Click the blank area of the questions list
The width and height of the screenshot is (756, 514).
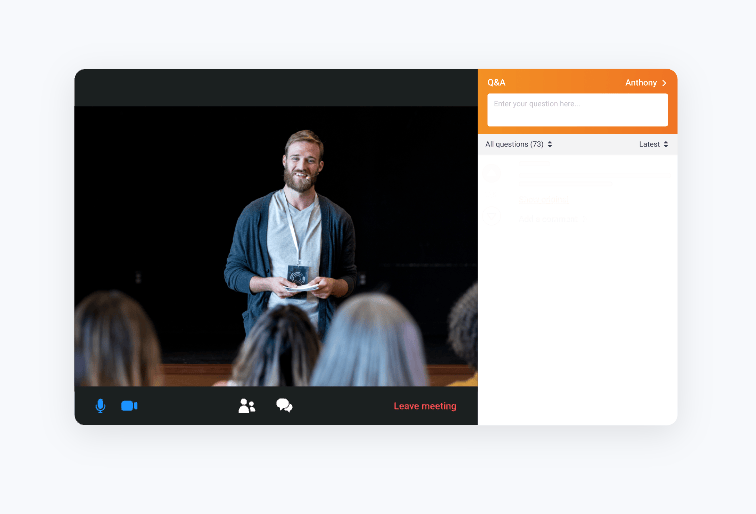577,330
